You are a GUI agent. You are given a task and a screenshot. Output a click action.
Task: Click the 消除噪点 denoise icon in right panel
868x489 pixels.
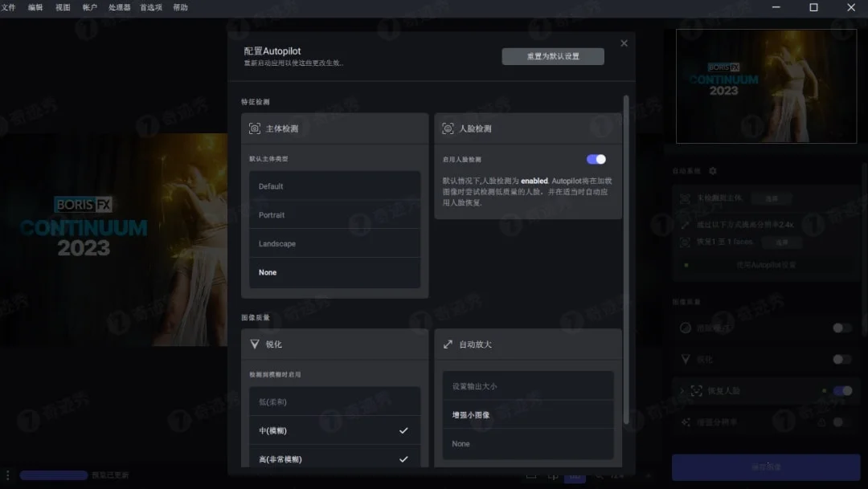point(684,327)
